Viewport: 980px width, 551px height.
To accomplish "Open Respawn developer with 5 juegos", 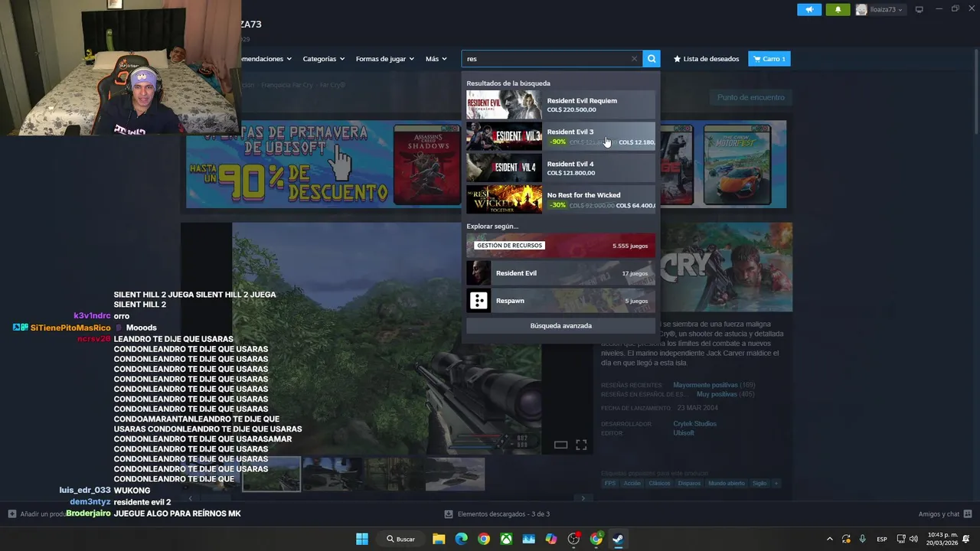I will [x=560, y=301].
